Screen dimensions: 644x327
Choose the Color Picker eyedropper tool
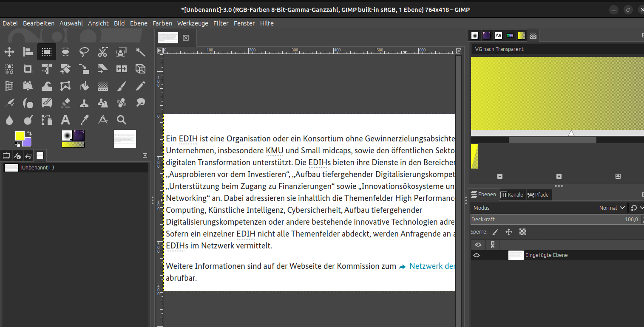click(84, 120)
